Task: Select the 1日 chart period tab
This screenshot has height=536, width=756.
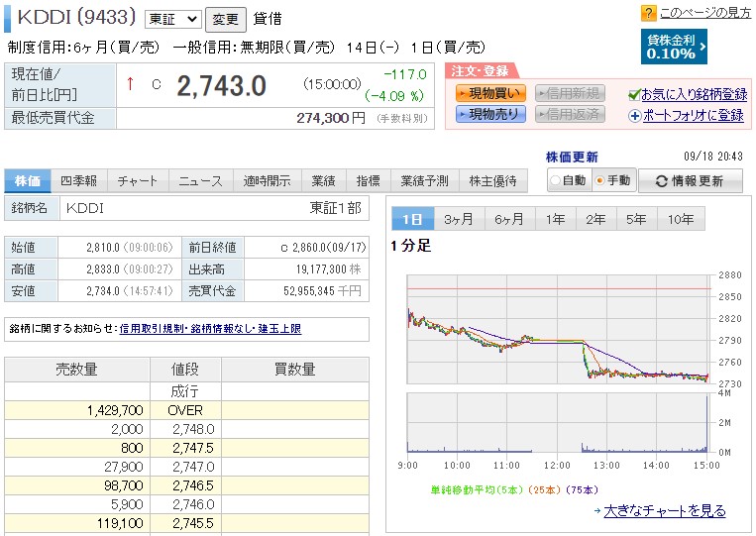Action: [413, 219]
